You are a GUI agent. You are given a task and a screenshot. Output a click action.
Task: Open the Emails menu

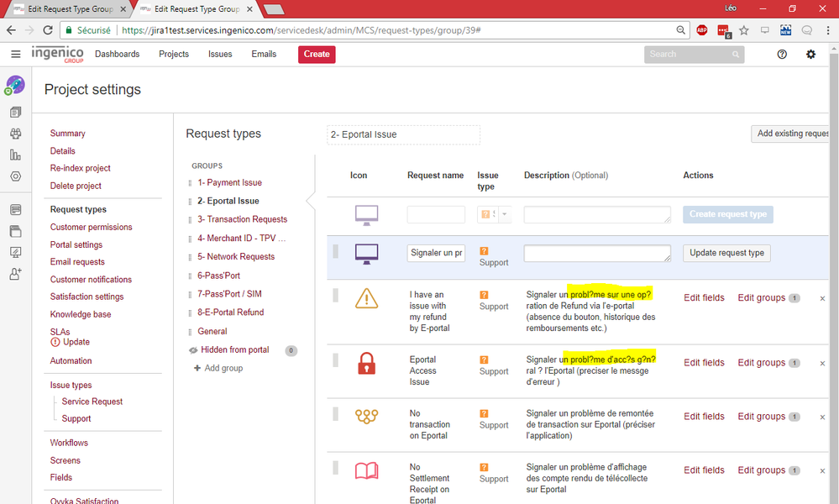pos(264,54)
